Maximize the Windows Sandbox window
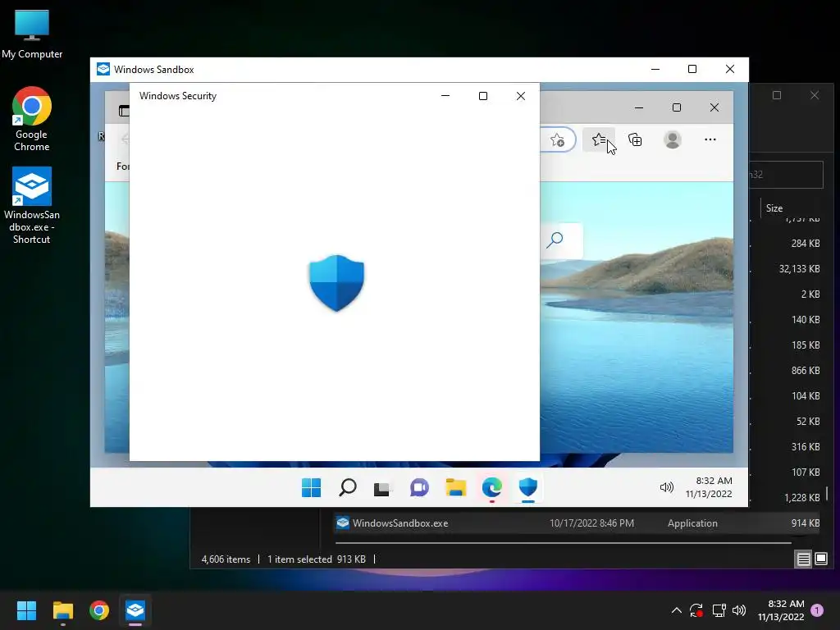The image size is (840, 630). pos(692,69)
